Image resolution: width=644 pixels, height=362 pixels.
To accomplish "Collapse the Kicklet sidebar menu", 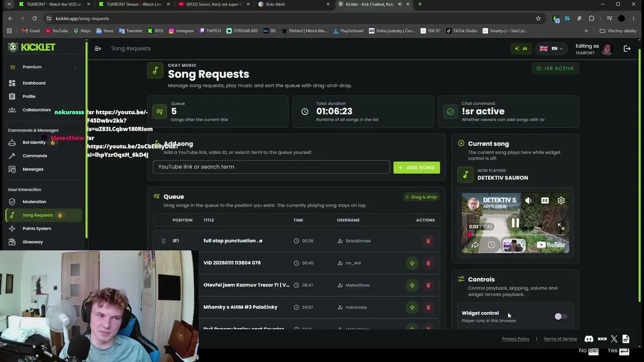I will coord(98,49).
